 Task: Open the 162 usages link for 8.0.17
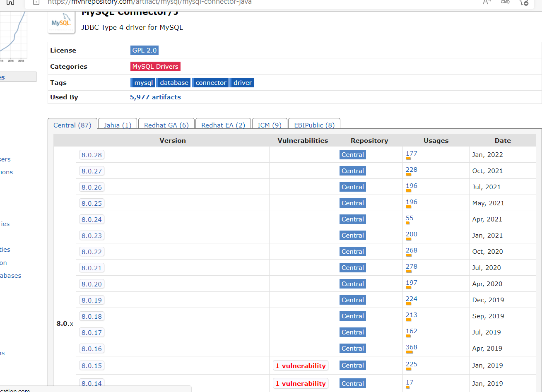click(412, 331)
